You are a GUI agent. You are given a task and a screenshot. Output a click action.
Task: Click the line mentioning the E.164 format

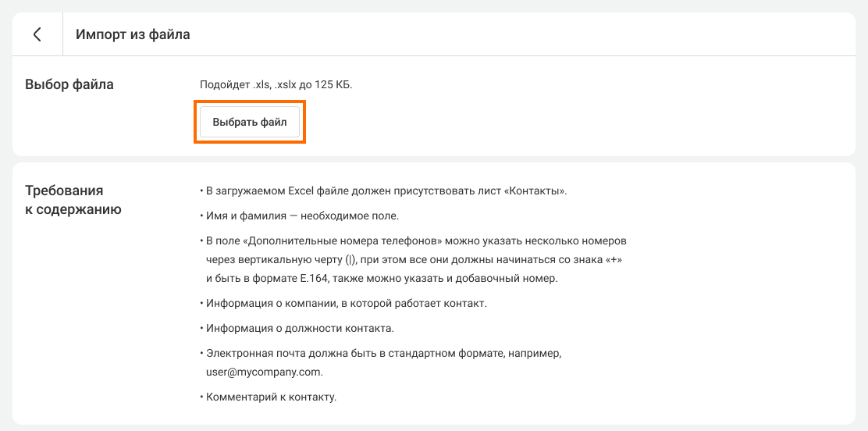pyautogui.click(x=382, y=278)
